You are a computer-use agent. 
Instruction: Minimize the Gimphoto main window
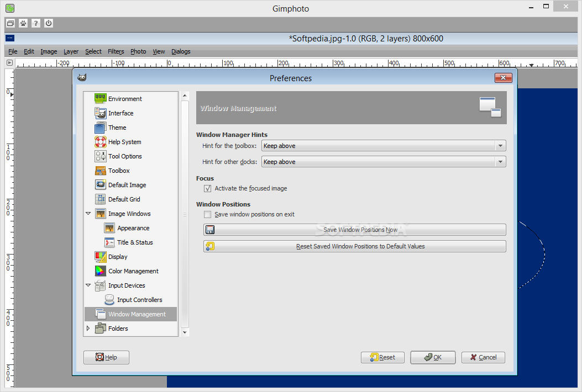coord(531,7)
